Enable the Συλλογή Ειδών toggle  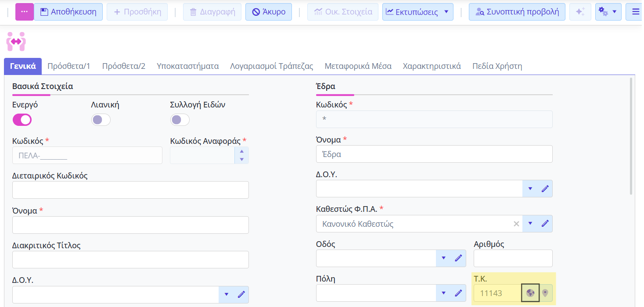click(180, 120)
